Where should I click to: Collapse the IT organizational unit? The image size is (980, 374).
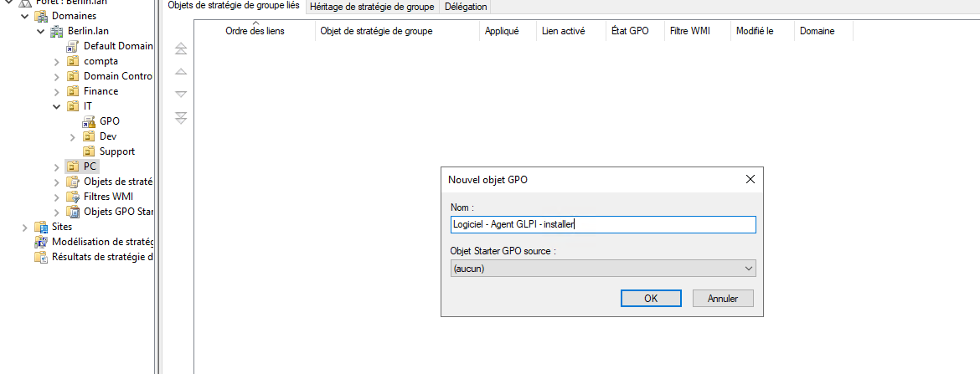click(x=57, y=106)
